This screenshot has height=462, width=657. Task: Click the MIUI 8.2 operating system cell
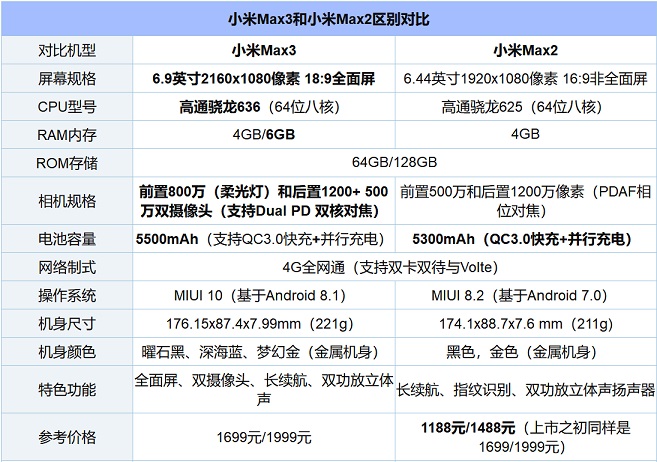[x=525, y=295]
